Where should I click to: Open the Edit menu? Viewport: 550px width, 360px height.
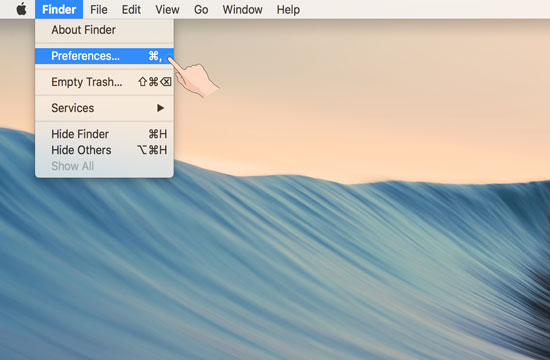131,9
